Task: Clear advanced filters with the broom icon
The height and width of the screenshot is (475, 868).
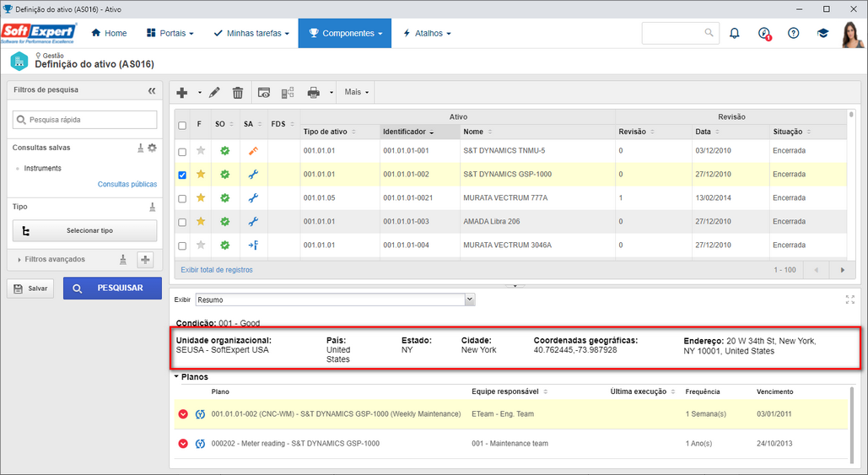Action: (123, 260)
